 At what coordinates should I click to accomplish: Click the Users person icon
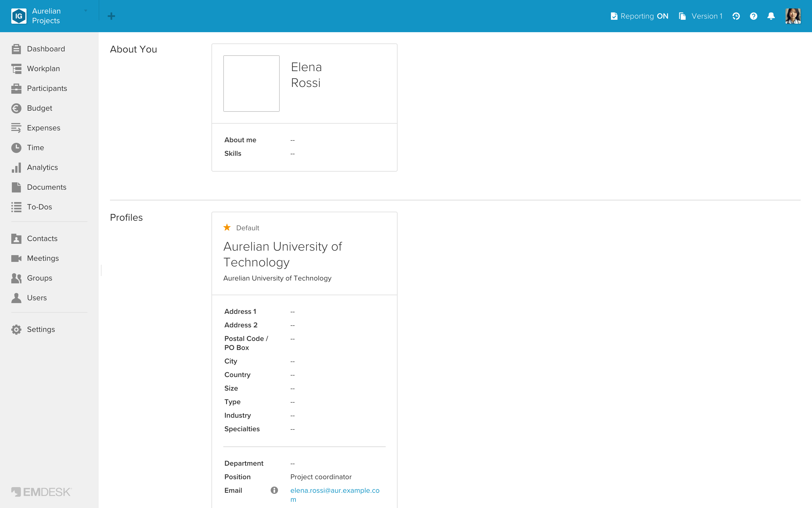pyautogui.click(x=16, y=298)
